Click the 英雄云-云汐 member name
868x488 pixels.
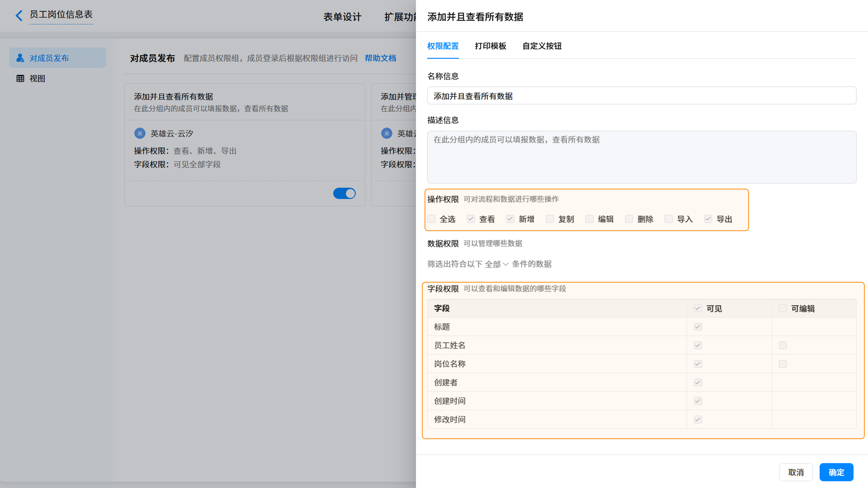172,133
